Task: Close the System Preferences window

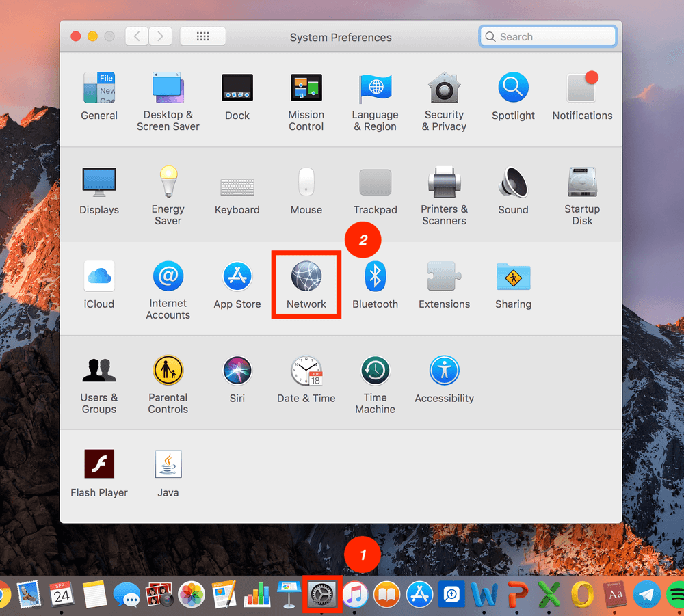Action: tap(76, 36)
